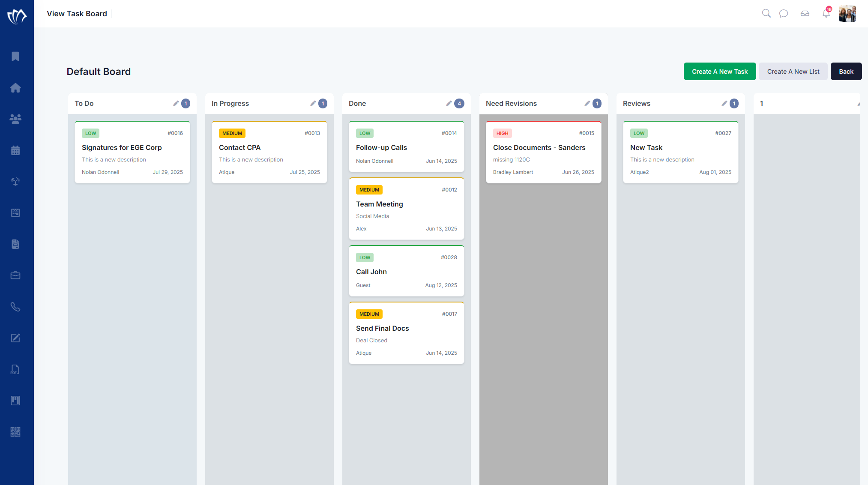Click Create A New List button

793,72
